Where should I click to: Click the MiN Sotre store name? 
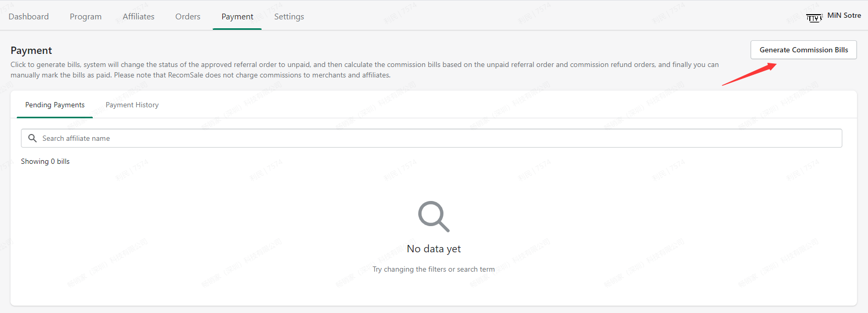(844, 15)
